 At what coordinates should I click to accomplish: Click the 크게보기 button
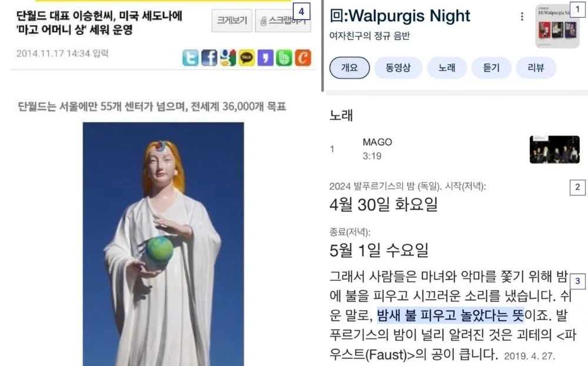pos(232,21)
